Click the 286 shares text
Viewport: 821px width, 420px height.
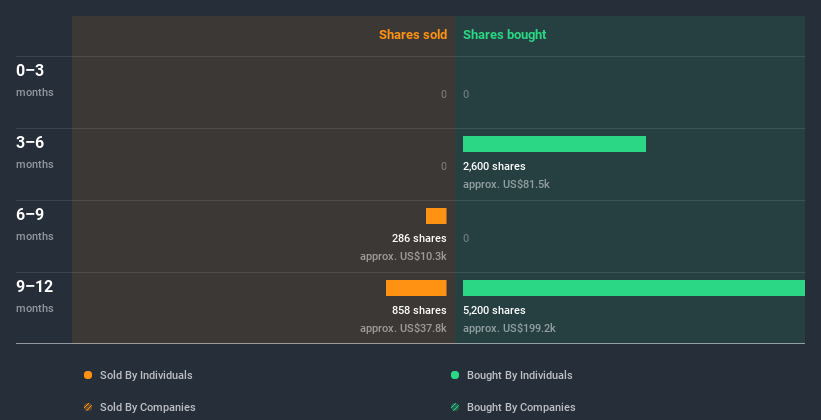pos(419,238)
